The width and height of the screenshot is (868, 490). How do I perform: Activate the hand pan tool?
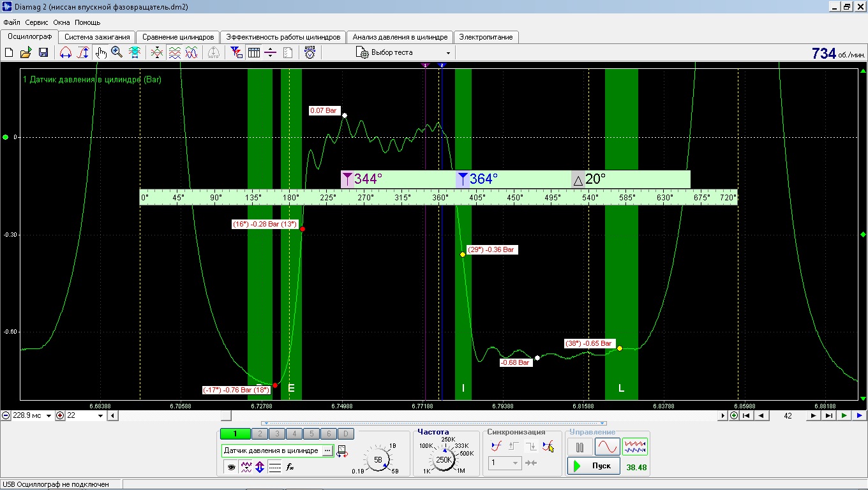coord(101,53)
